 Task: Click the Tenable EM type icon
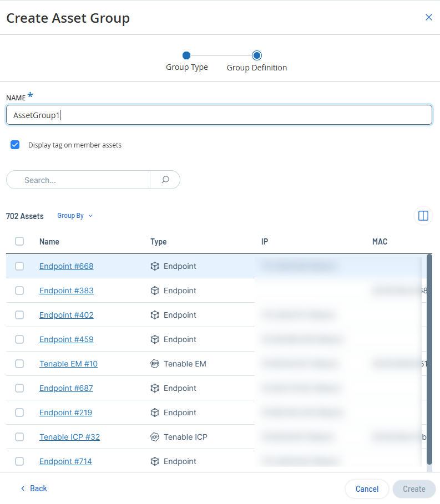[155, 364]
